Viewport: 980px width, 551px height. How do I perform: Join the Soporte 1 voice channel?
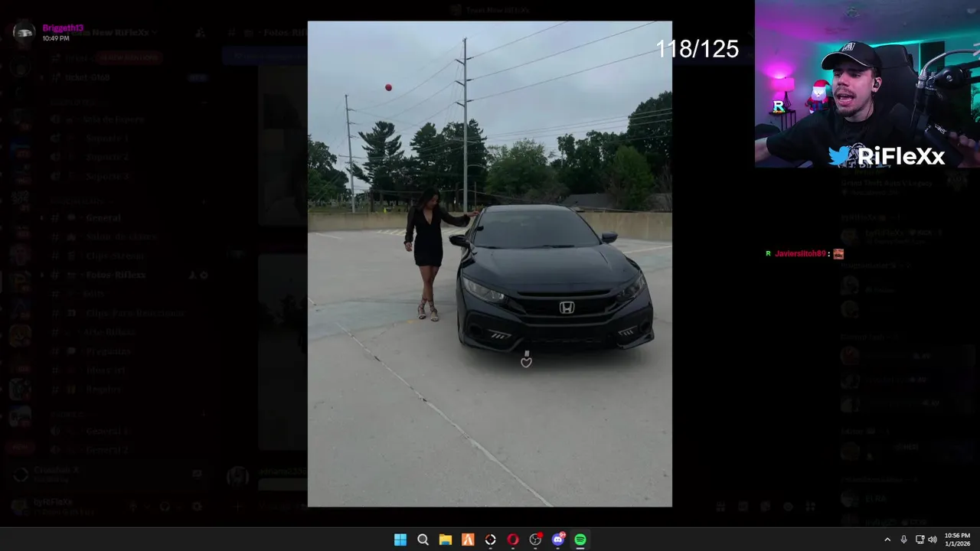pyautogui.click(x=127, y=139)
